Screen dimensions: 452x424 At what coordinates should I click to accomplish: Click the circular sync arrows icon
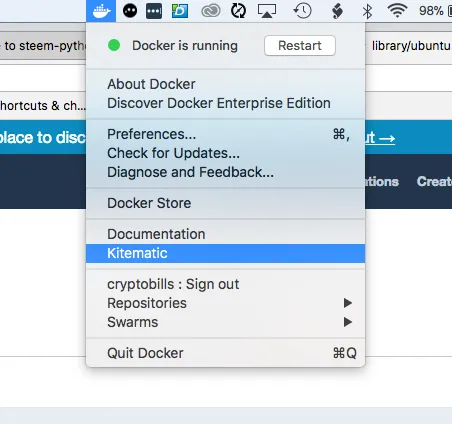point(238,11)
